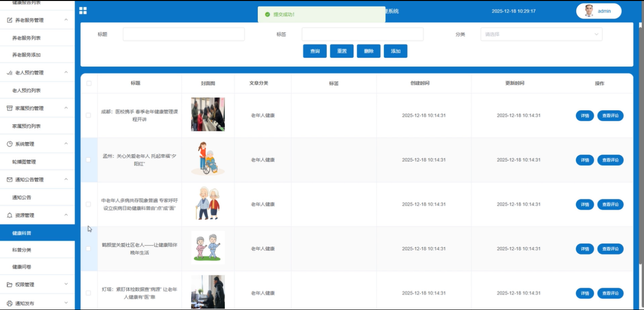Collapse 资源管理 using its chevron
The width and height of the screenshot is (644, 310).
coord(66,215)
